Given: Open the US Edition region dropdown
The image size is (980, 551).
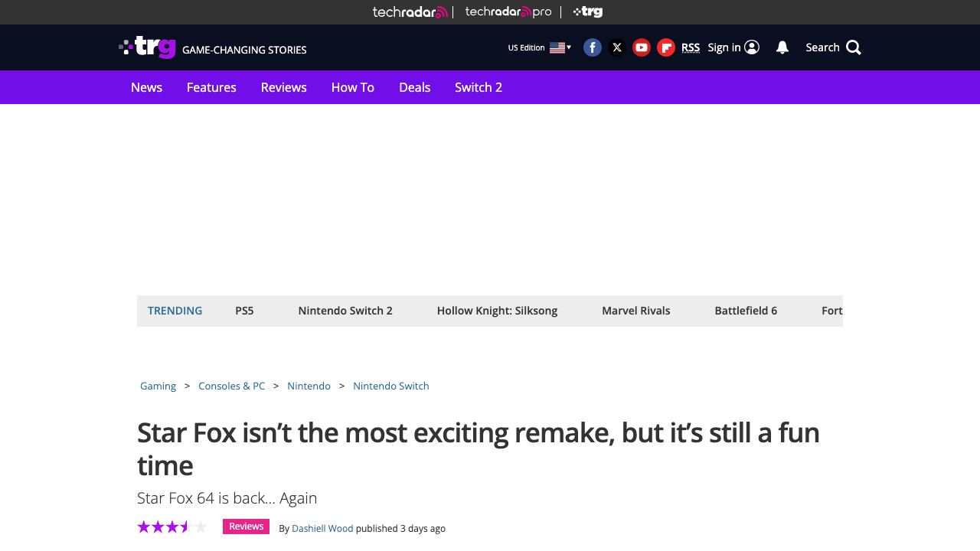Looking at the screenshot, I should 540,47.
